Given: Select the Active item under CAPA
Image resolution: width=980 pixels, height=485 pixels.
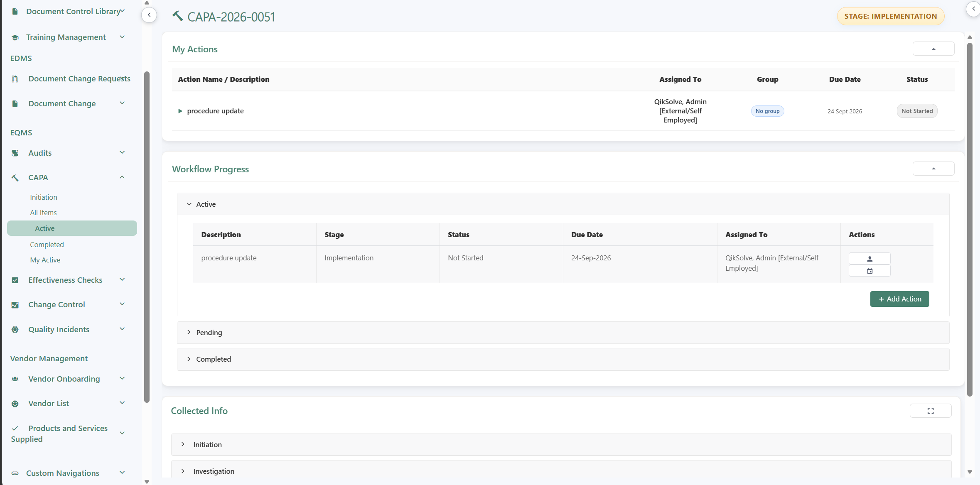Looking at the screenshot, I should pos(72,228).
